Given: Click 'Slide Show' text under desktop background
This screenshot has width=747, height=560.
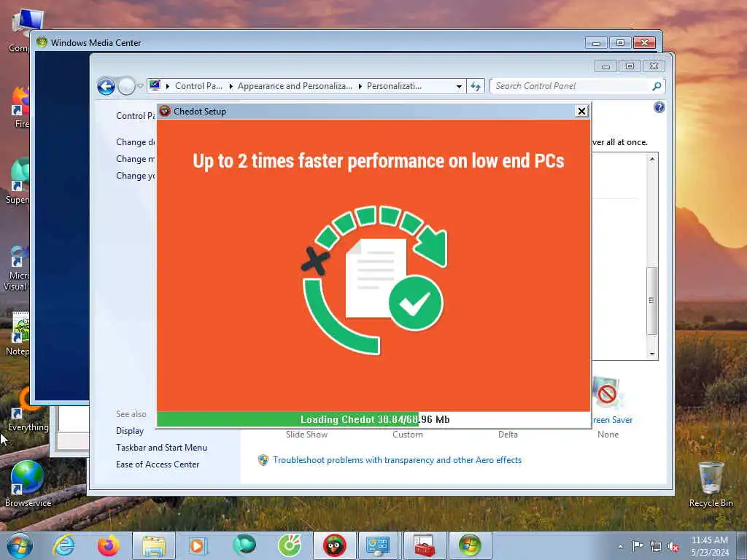Looking at the screenshot, I should coord(306,435).
